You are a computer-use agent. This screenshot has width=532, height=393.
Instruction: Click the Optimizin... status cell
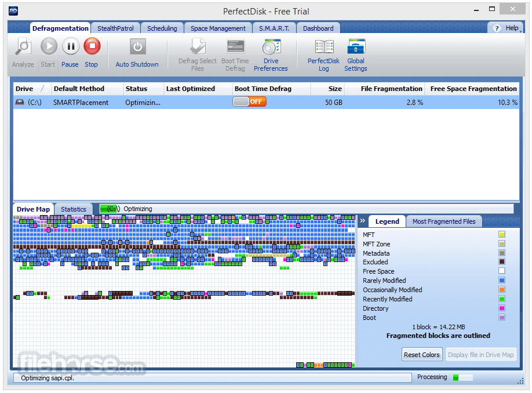coord(143,102)
